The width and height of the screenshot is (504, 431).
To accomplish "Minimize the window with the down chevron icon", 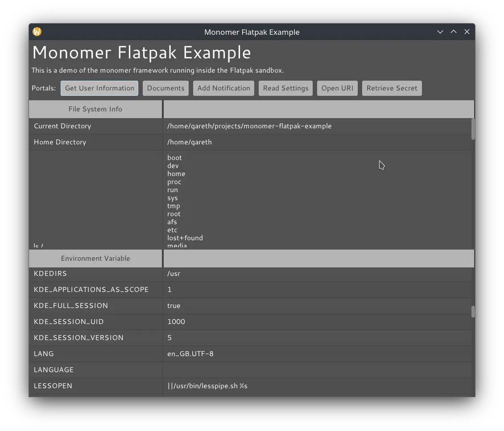I will 440,32.
